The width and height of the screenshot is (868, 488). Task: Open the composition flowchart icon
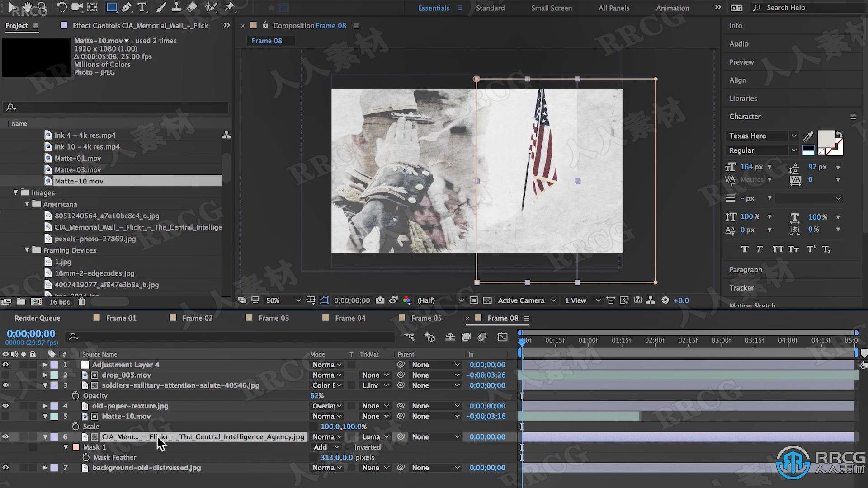click(651, 300)
